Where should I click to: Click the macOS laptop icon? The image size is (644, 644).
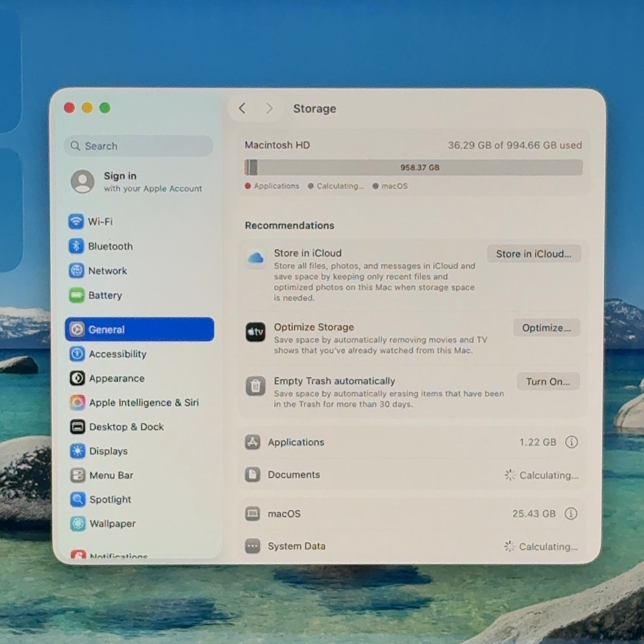pyautogui.click(x=253, y=513)
